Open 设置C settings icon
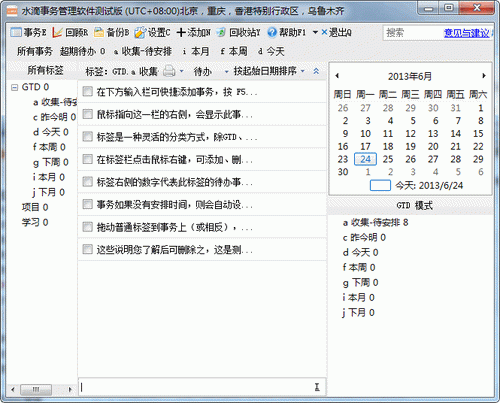 tap(140, 32)
